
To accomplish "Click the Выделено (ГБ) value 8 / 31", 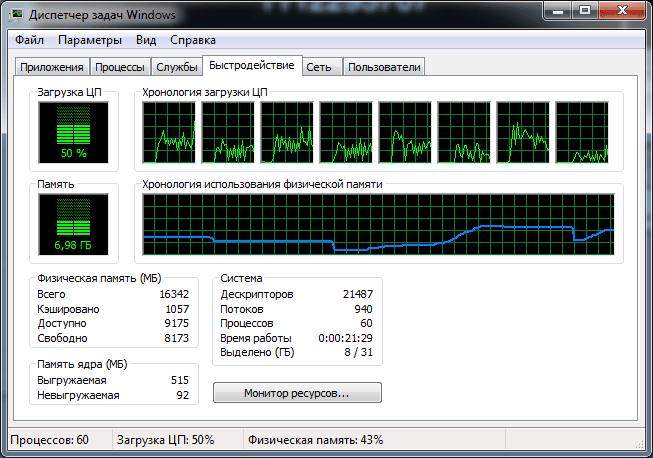I will tap(359, 352).
